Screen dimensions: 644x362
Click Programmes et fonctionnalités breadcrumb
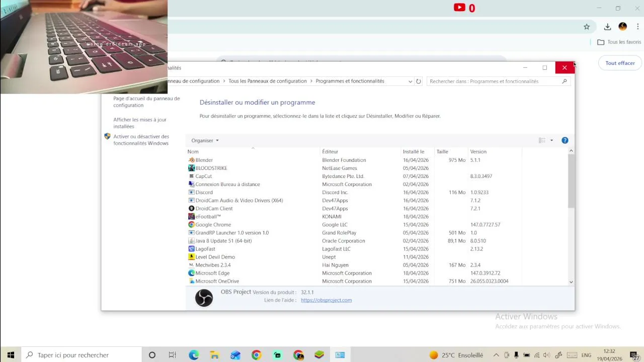pyautogui.click(x=350, y=81)
